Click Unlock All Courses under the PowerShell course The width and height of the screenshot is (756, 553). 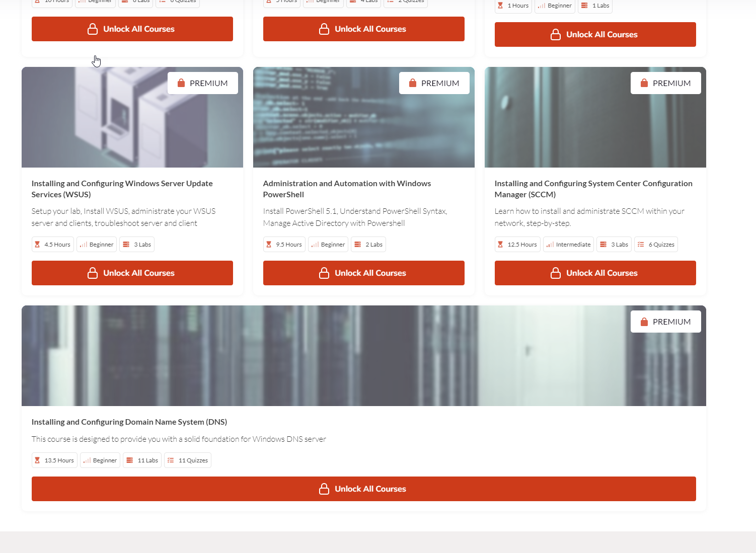[x=363, y=273]
